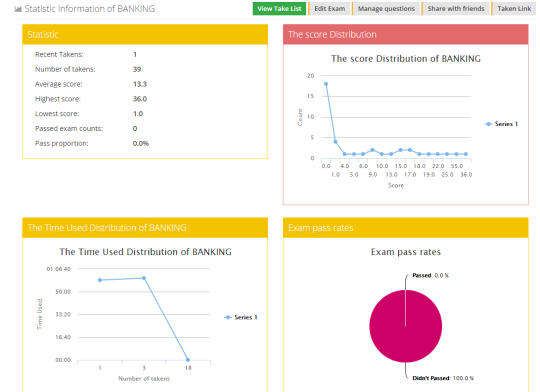Select the time chart data point at 1 taker
Viewport: 540px width, 392px height.
(100, 280)
